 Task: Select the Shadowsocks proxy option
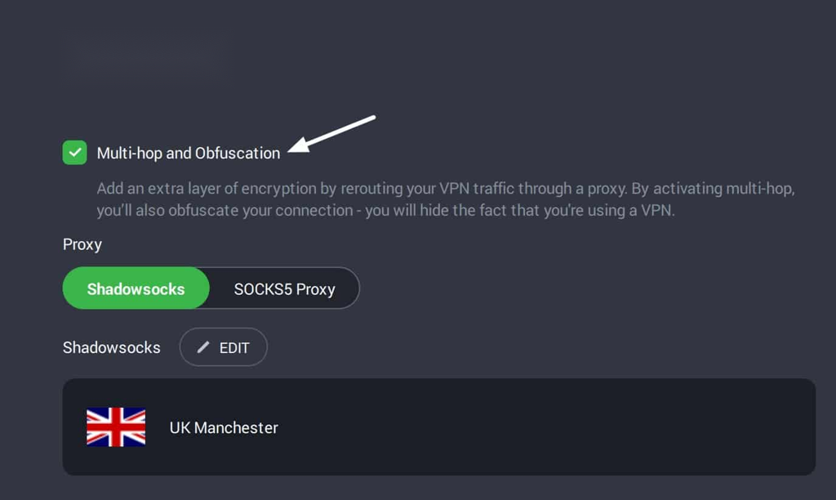tap(136, 288)
